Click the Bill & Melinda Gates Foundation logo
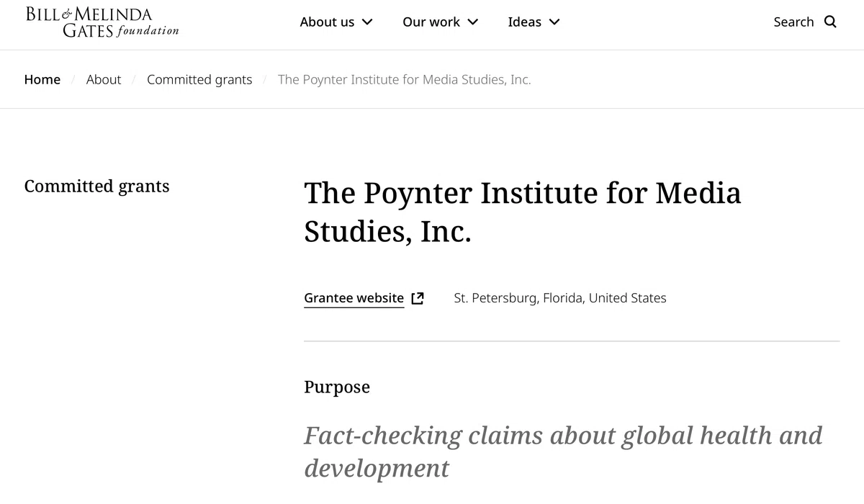This screenshot has width=864, height=504. [102, 22]
